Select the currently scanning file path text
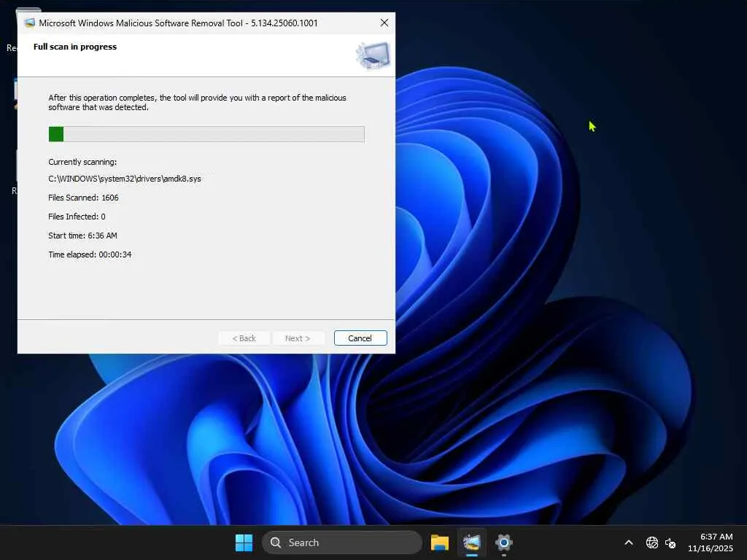Viewport: 747px width, 560px height. point(125,179)
